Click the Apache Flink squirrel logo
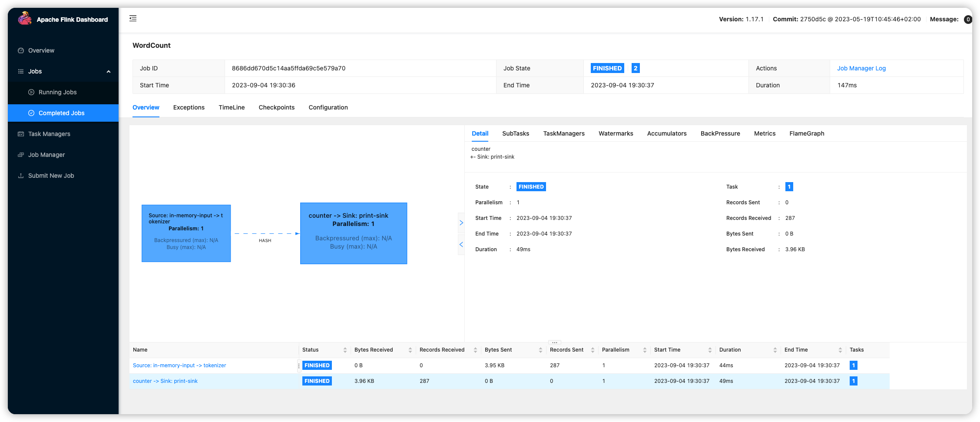Image resolution: width=980 pixels, height=422 pixels. 25,19
